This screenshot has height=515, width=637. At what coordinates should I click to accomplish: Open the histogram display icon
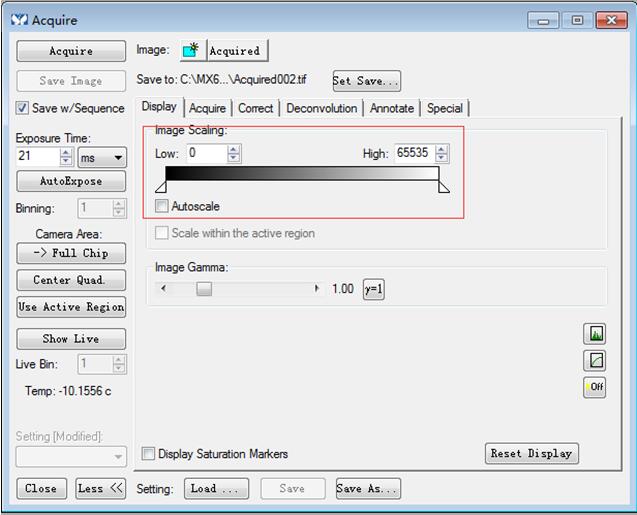tap(595, 334)
